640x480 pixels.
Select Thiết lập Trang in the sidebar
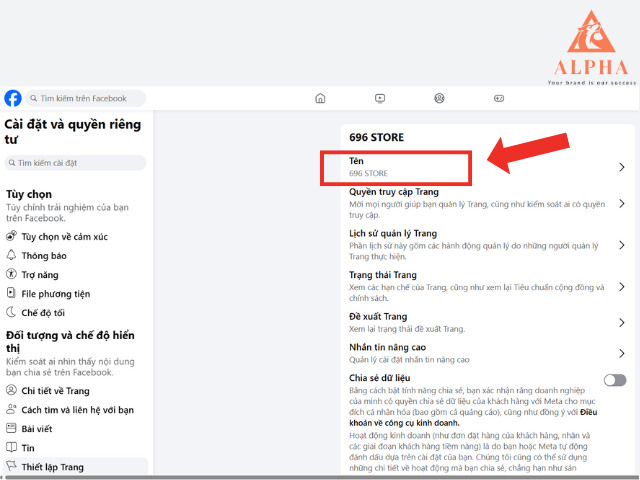[76, 467]
